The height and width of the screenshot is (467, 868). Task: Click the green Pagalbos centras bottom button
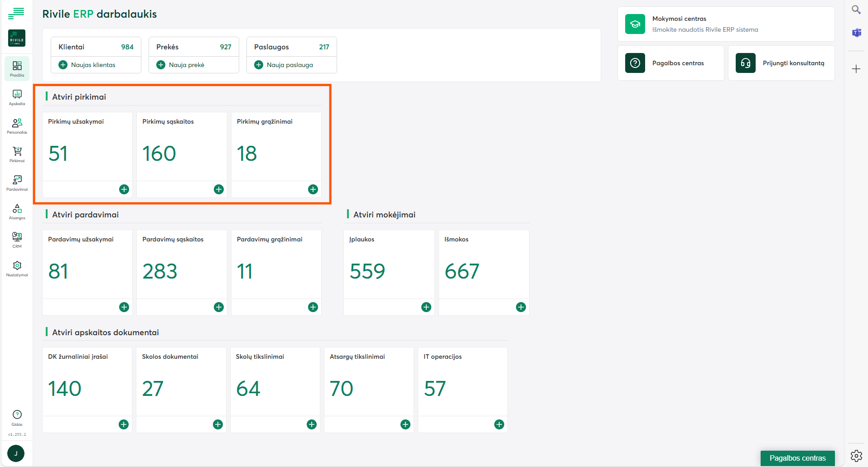pyautogui.click(x=797, y=458)
